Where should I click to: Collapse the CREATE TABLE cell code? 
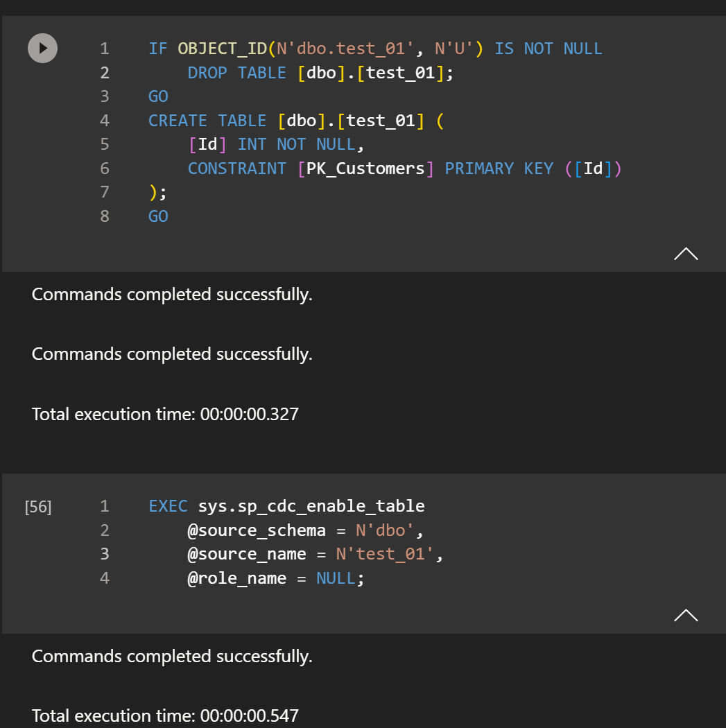(686, 254)
